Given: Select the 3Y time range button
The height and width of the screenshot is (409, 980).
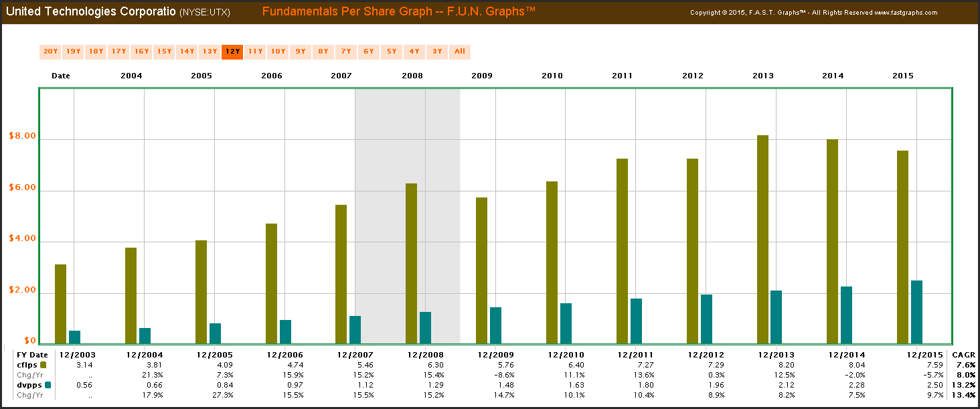Looking at the screenshot, I should point(437,52).
